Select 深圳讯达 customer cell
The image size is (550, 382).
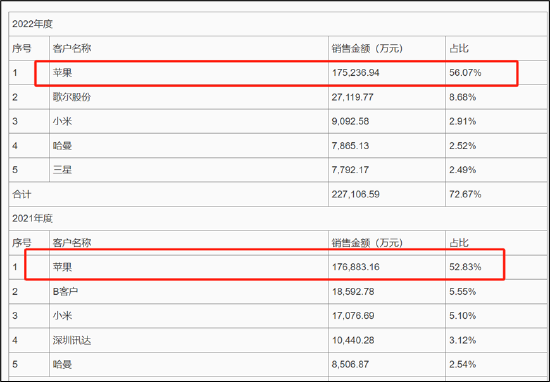(x=189, y=340)
